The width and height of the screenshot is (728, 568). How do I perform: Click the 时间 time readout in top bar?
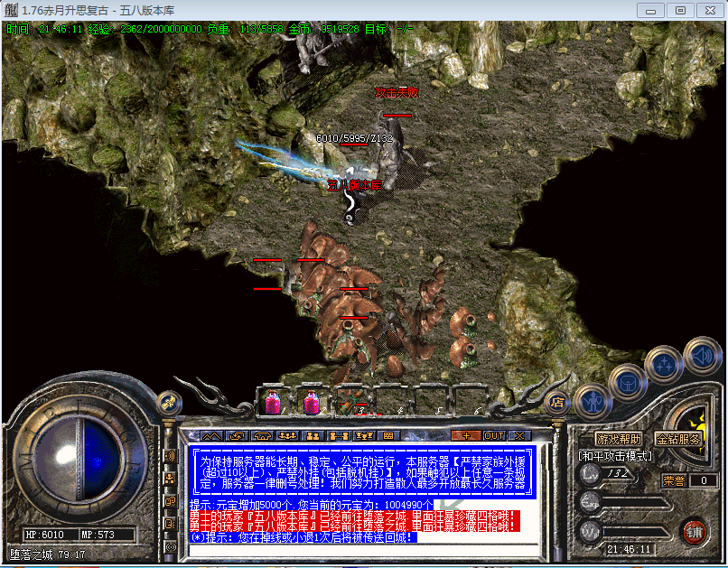[44, 29]
